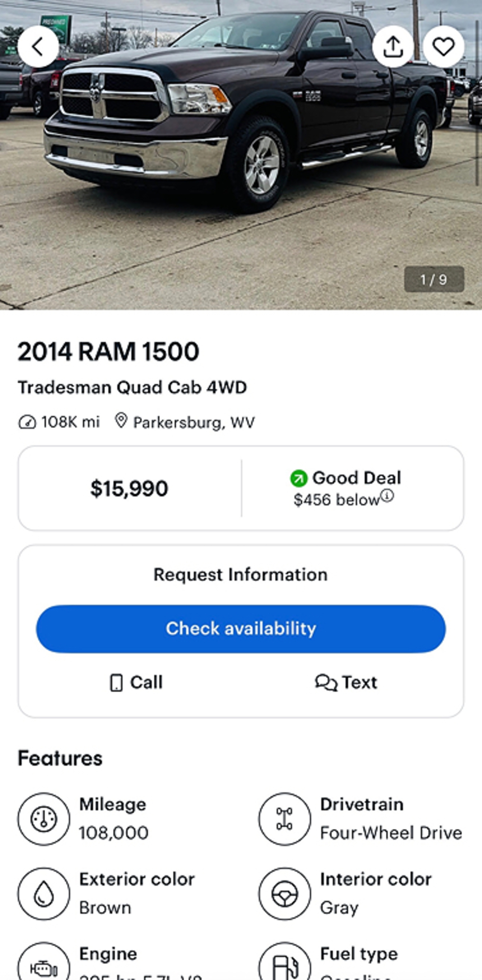
Task: Tap the Exterior color droplet icon
Action: point(44,893)
